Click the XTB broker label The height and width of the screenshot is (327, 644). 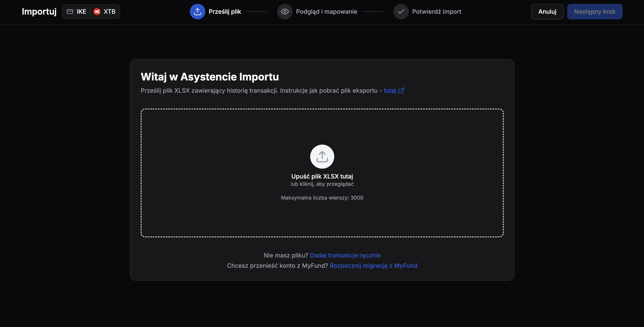[109, 12]
